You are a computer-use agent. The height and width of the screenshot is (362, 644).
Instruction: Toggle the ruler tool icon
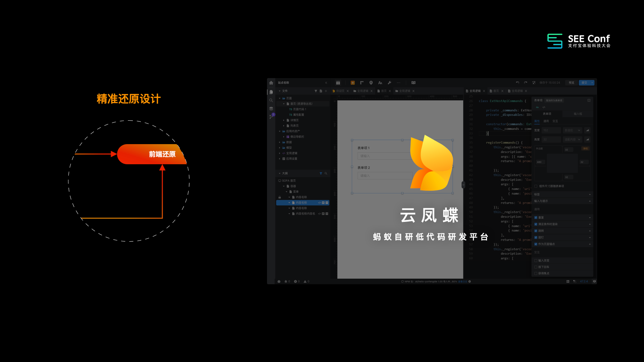click(x=362, y=83)
